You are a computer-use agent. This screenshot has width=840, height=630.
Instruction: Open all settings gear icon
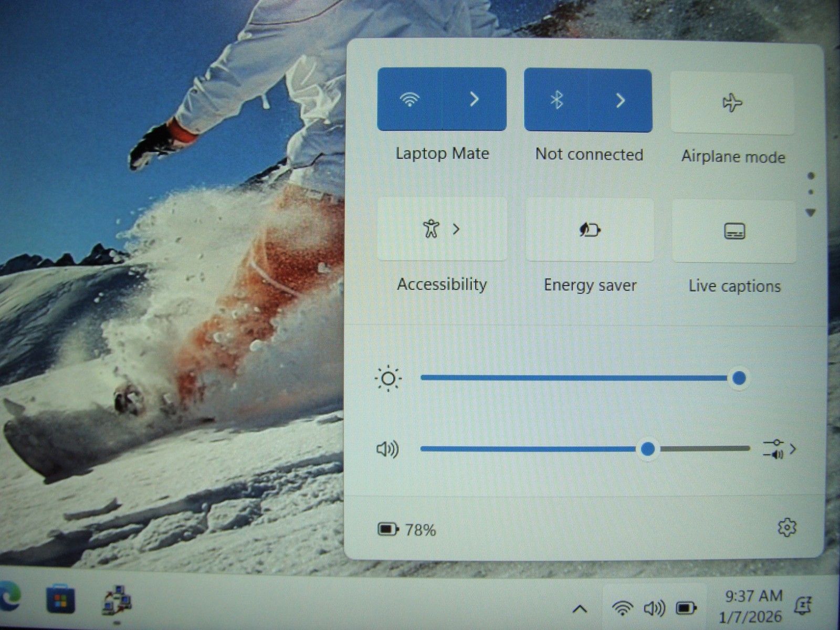pos(786,527)
